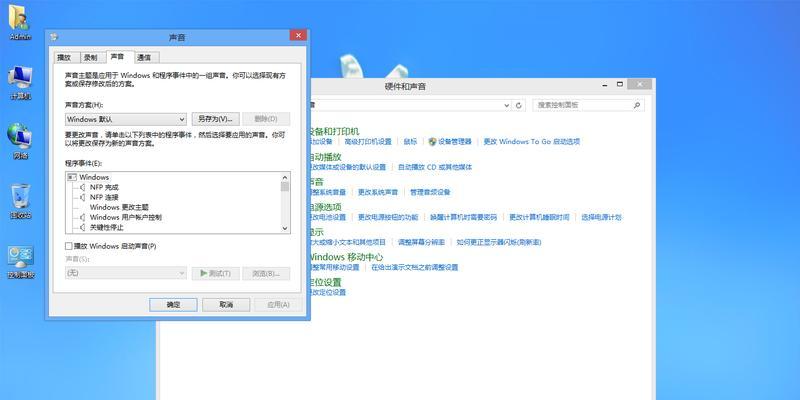Open the 设备管理器 link

pyautogui.click(x=455, y=142)
